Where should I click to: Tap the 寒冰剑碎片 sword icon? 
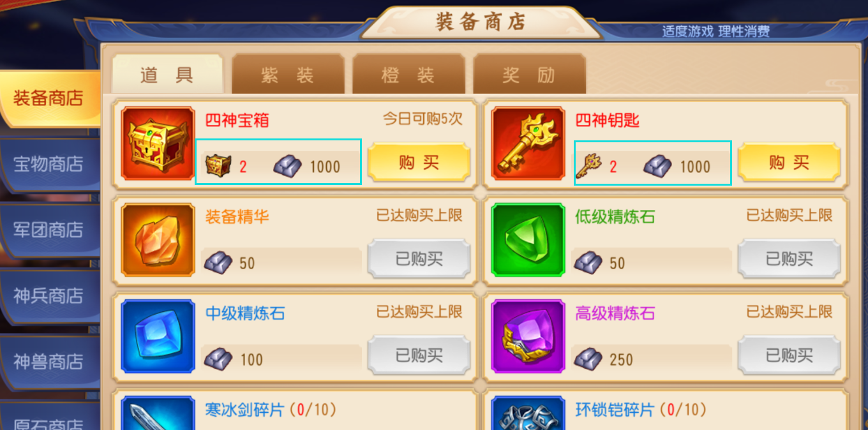pyautogui.click(x=158, y=413)
